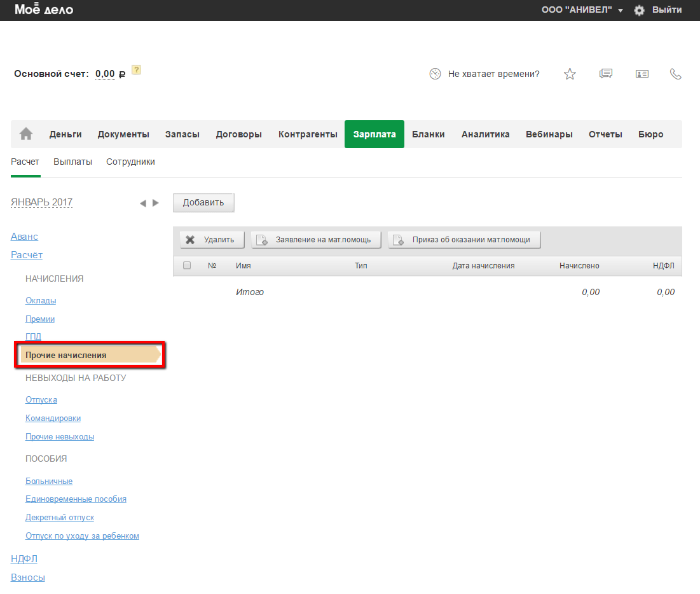Open the Оклады link in sidebar
Image resolution: width=700 pixels, height=594 pixels.
tap(41, 300)
